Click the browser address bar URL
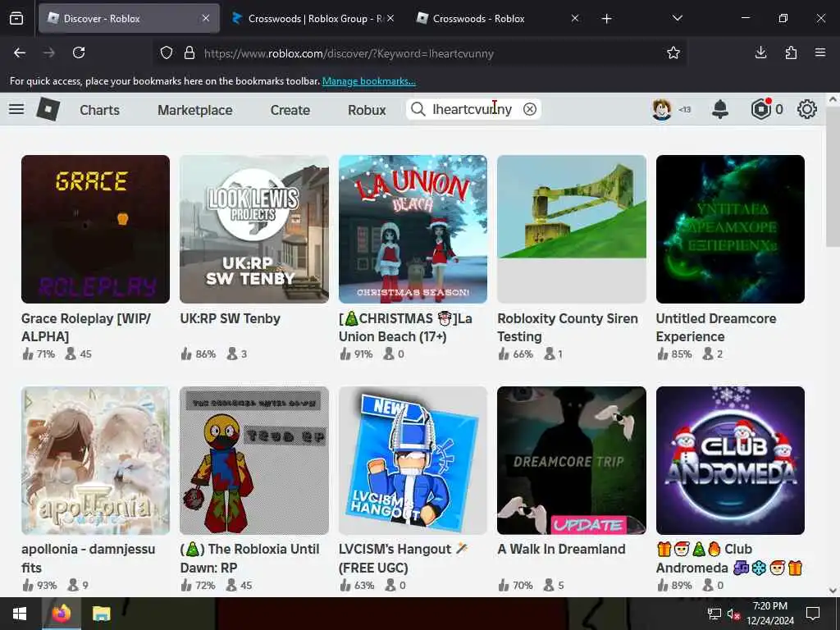 349,53
